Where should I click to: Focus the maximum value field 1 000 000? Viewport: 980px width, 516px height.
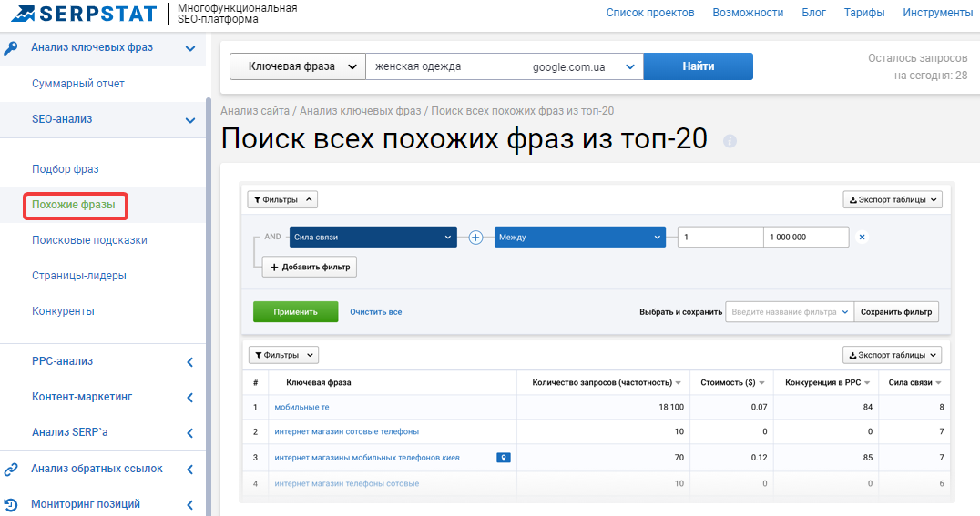click(x=806, y=238)
